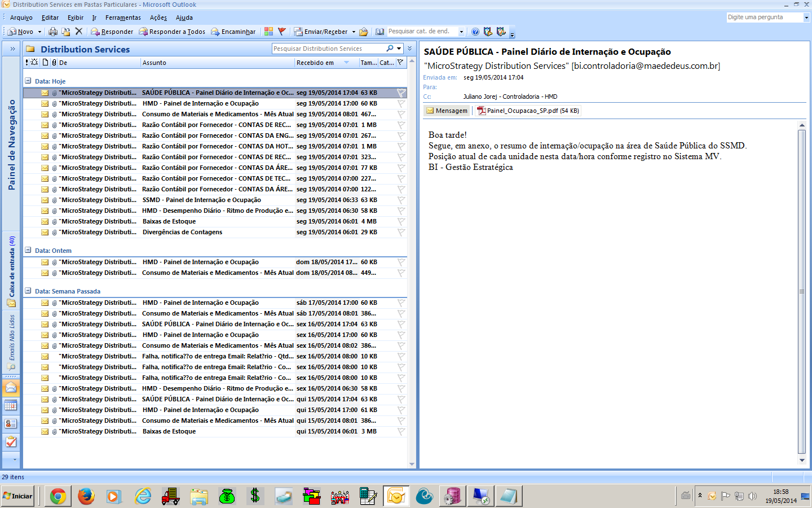812x508 pixels.
Task: Open the Ferramentas menu
Action: point(123,17)
